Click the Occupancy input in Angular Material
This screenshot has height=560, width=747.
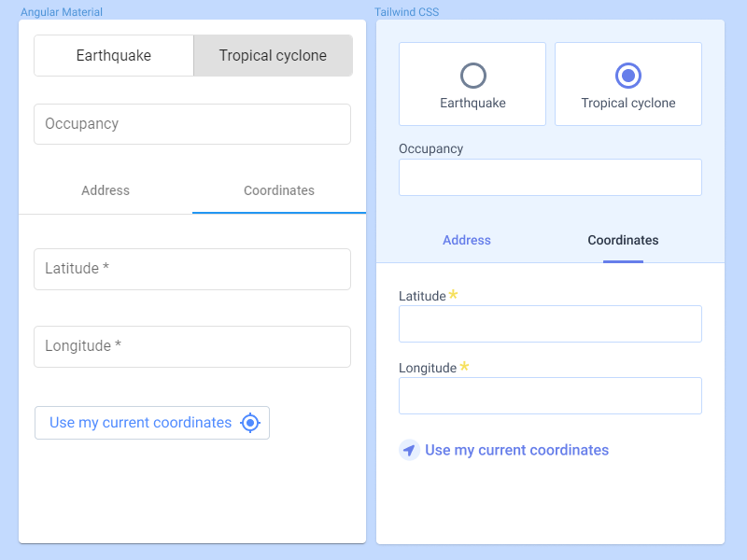coord(192,124)
